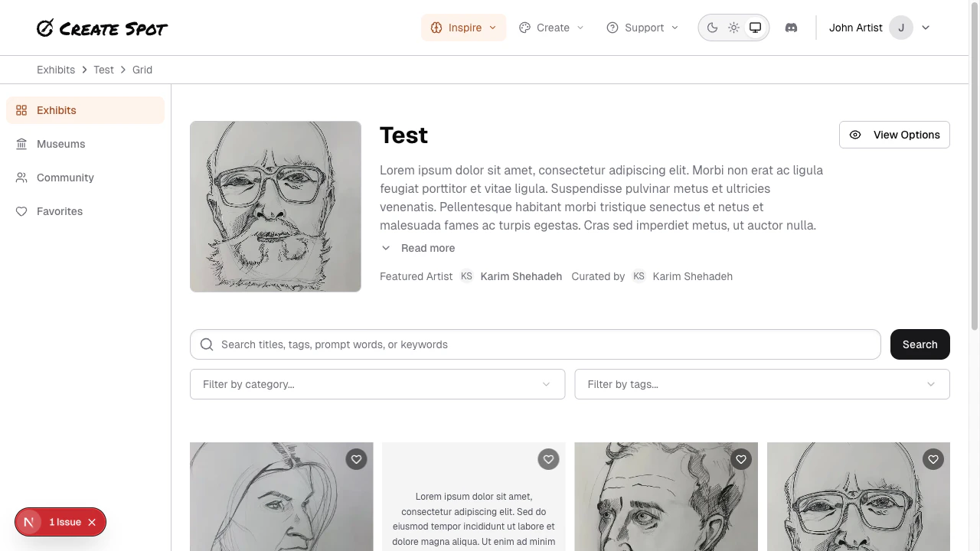Select system theme with the monitor toggle
Screen dimensions: 980x551
pos(755,27)
